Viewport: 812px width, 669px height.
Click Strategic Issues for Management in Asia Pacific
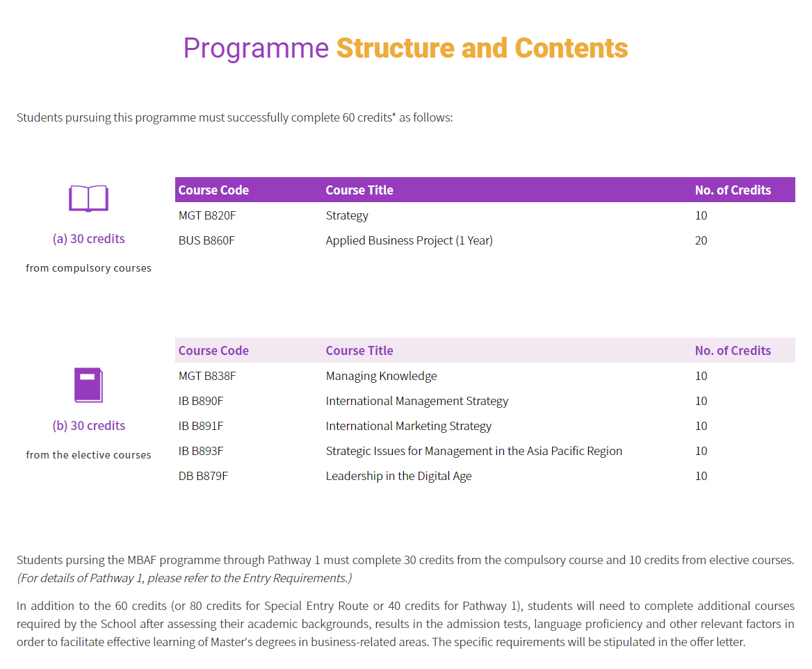[x=473, y=451]
